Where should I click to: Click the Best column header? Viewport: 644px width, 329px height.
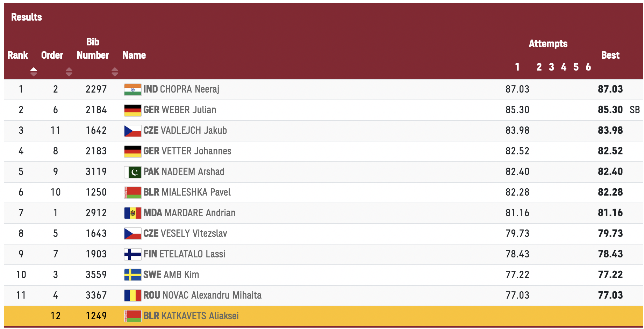tap(610, 55)
